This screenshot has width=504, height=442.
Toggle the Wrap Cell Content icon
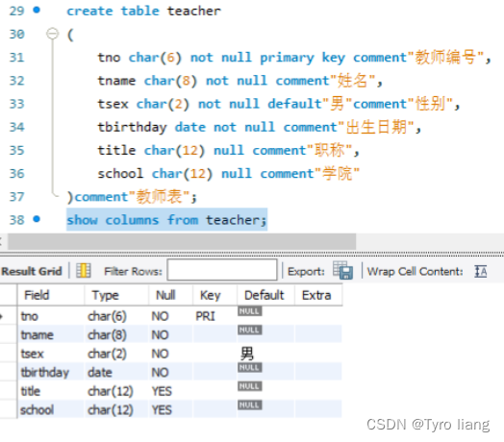point(481,271)
